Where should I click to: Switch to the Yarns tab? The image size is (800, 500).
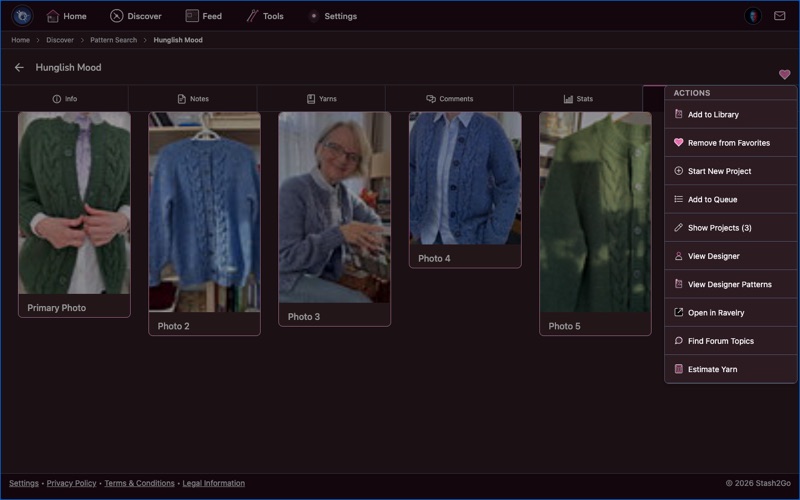[321, 99]
